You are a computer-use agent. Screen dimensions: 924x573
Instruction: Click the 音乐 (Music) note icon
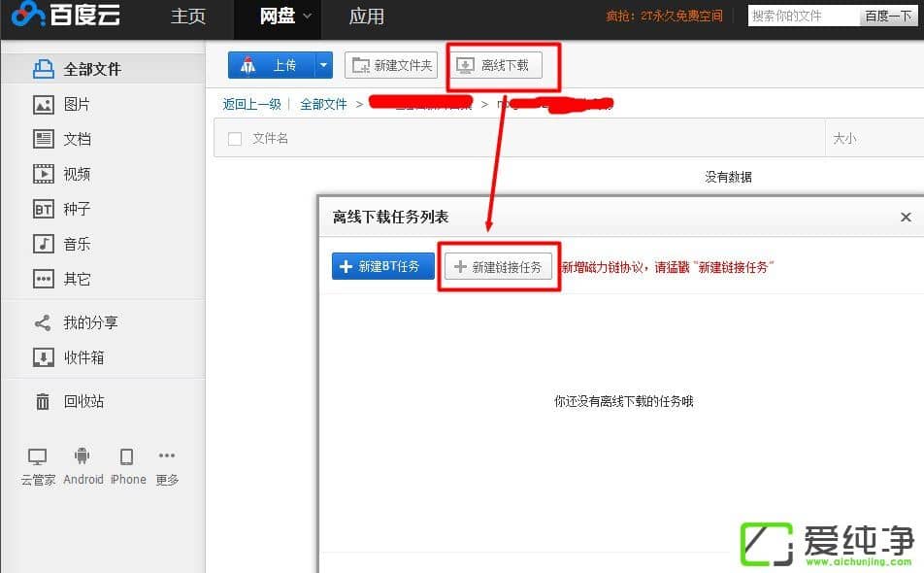pyautogui.click(x=44, y=244)
